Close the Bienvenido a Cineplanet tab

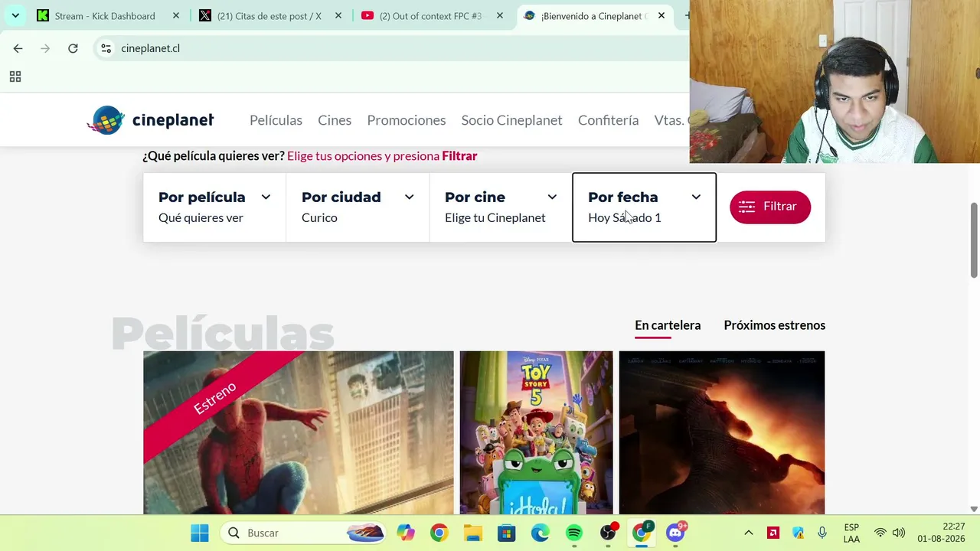coord(661,15)
